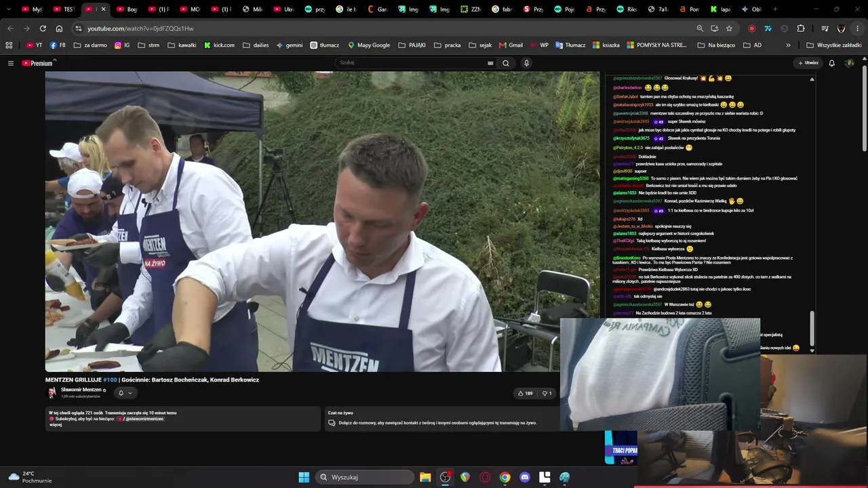Switch to the Ukr YouTube tab
868x488 pixels.
point(284,9)
